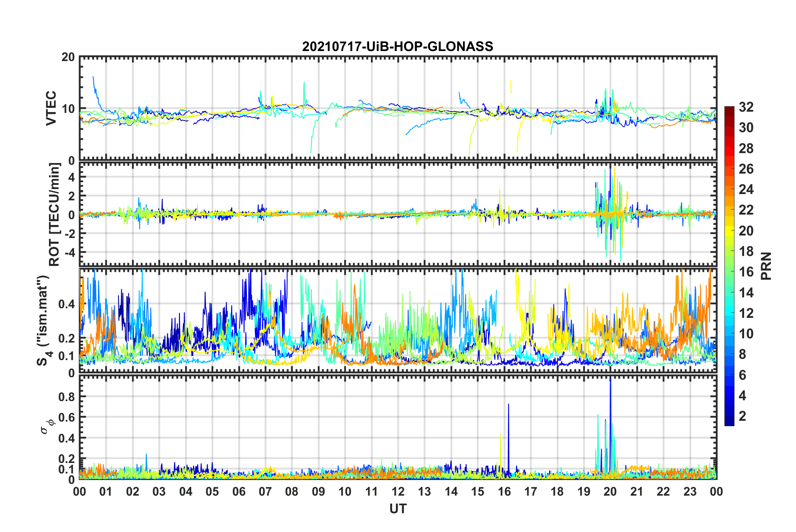This screenshot has width=796, height=532.
Task: Select hour label "12" on UT axis
Action: click(398, 491)
